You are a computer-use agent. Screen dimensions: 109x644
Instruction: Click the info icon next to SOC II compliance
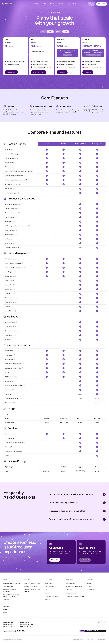tap(18, 377)
